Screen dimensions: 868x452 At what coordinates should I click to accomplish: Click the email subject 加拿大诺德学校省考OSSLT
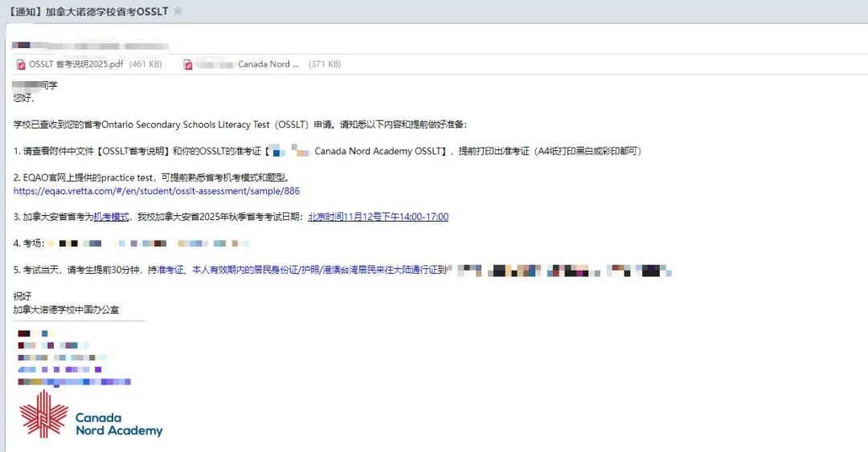[x=106, y=11]
